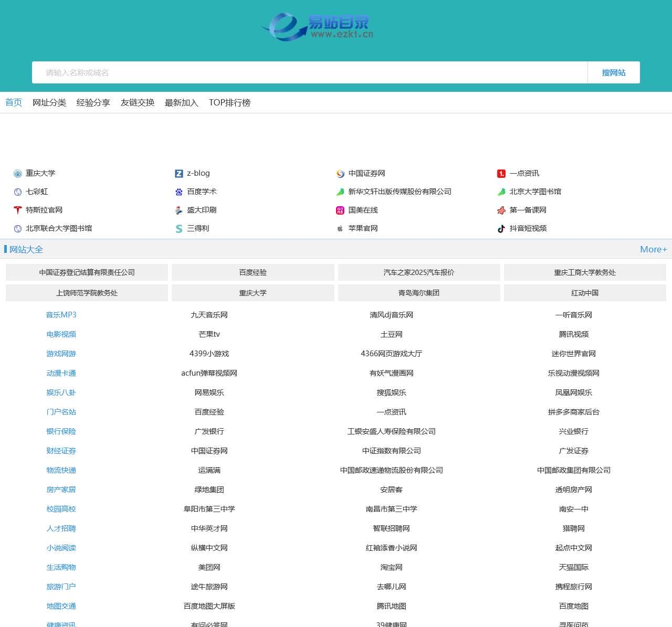672x627 pixels.
Task: Open the 上饶师范学院教务处 tile
Action: point(87,293)
